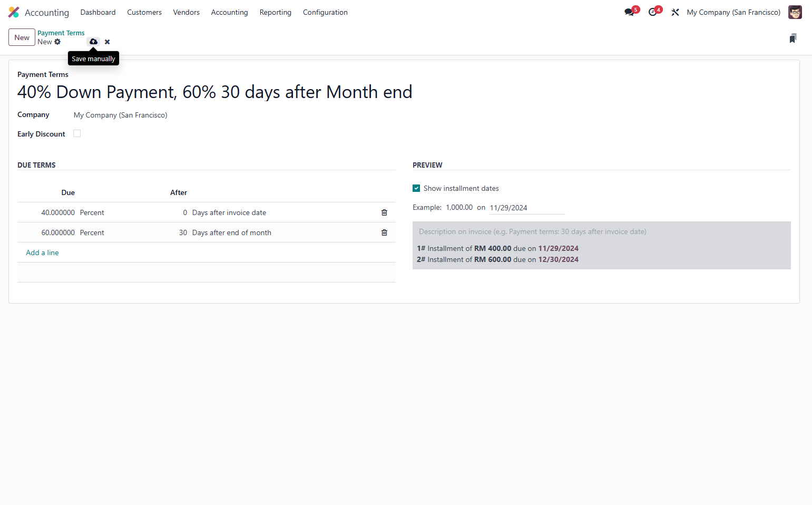Click the description on invoice text area
Screen dimensions: 812x505
[601, 231]
